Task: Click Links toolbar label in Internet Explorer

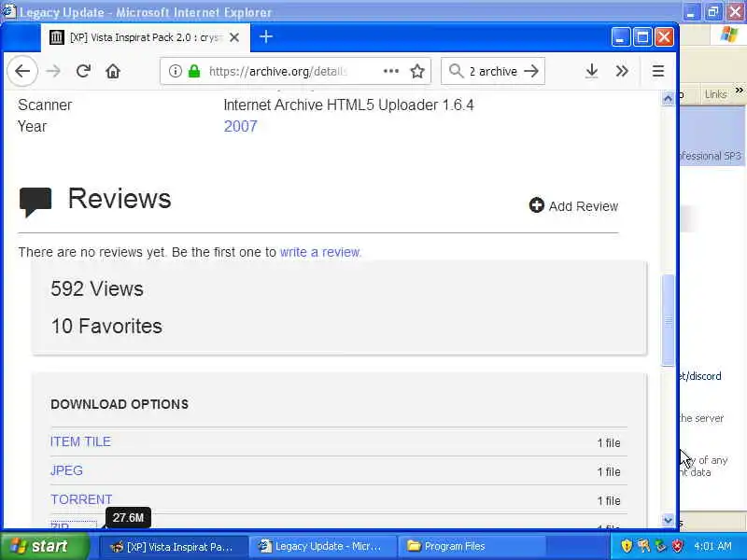Action: point(715,94)
